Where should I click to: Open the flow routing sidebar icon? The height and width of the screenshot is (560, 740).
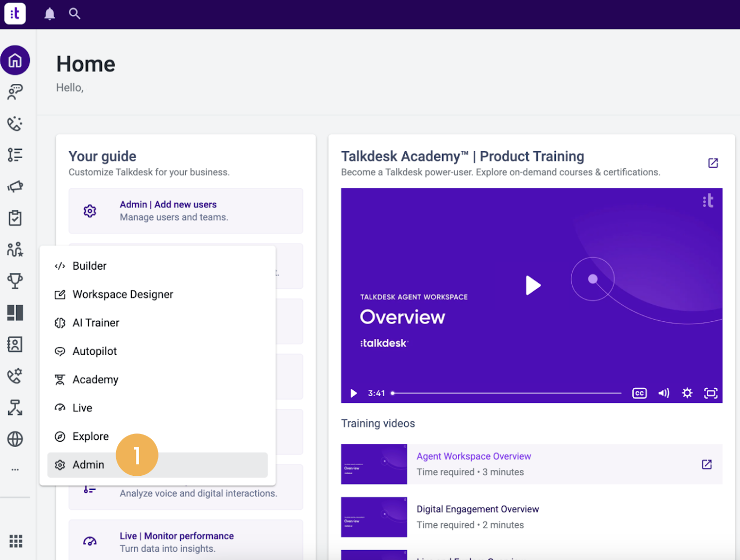coord(15,407)
